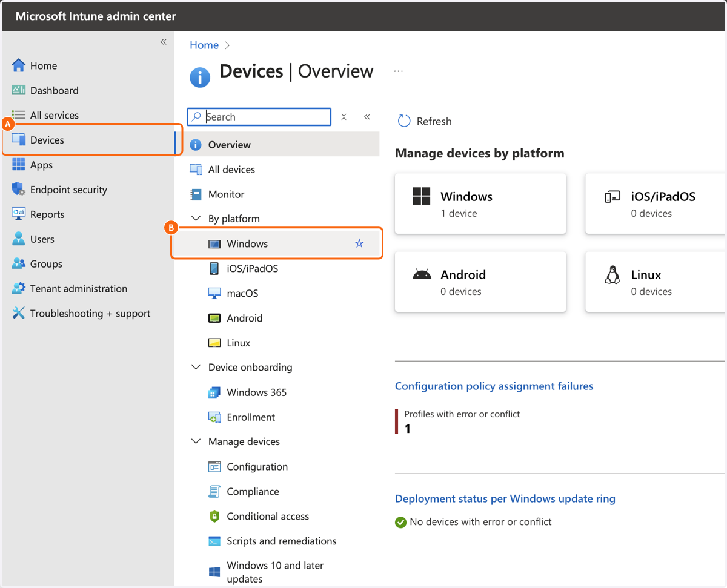Click the Groups people icon
The width and height of the screenshot is (727, 588).
(x=19, y=264)
